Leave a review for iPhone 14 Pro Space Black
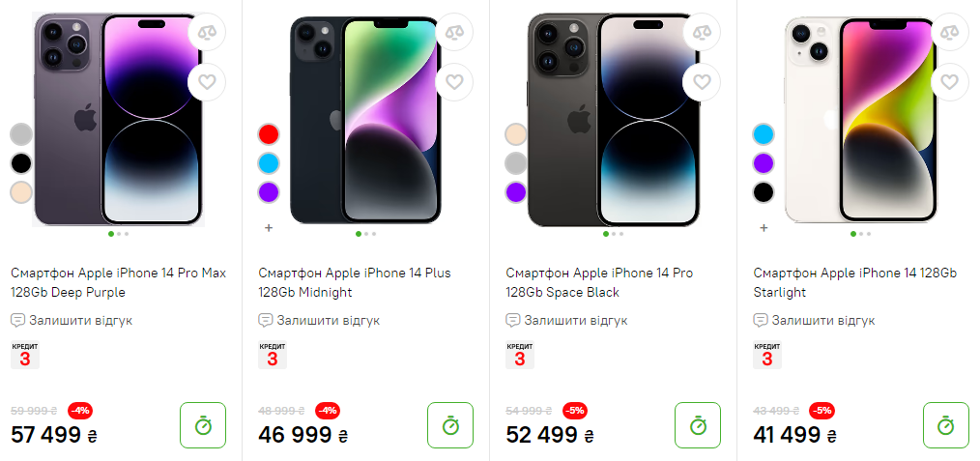Screen dimensions: 980x461 click(576, 320)
